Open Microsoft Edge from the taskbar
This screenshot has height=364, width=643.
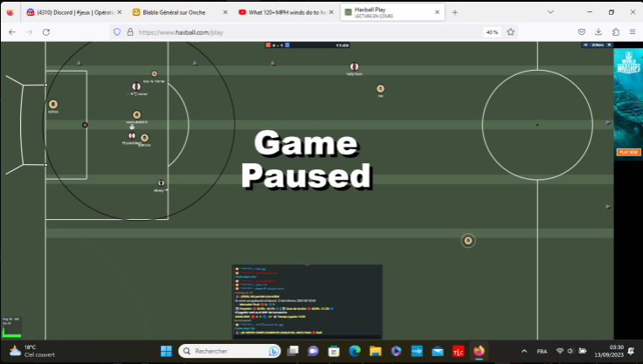tap(355, 351)
